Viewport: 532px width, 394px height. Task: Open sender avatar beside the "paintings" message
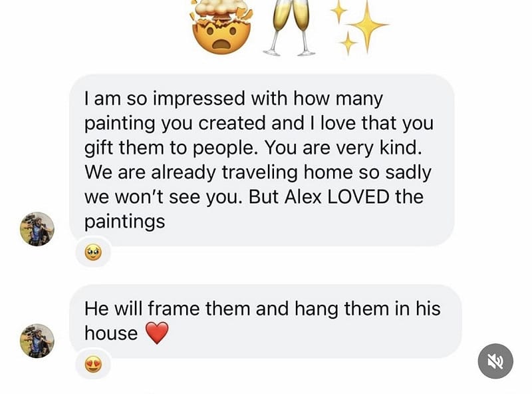coord(37,229)
